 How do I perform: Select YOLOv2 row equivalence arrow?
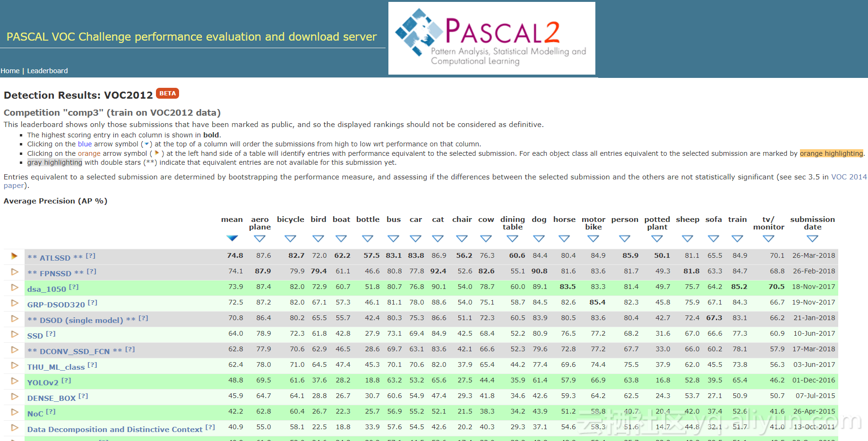point(14,381)
